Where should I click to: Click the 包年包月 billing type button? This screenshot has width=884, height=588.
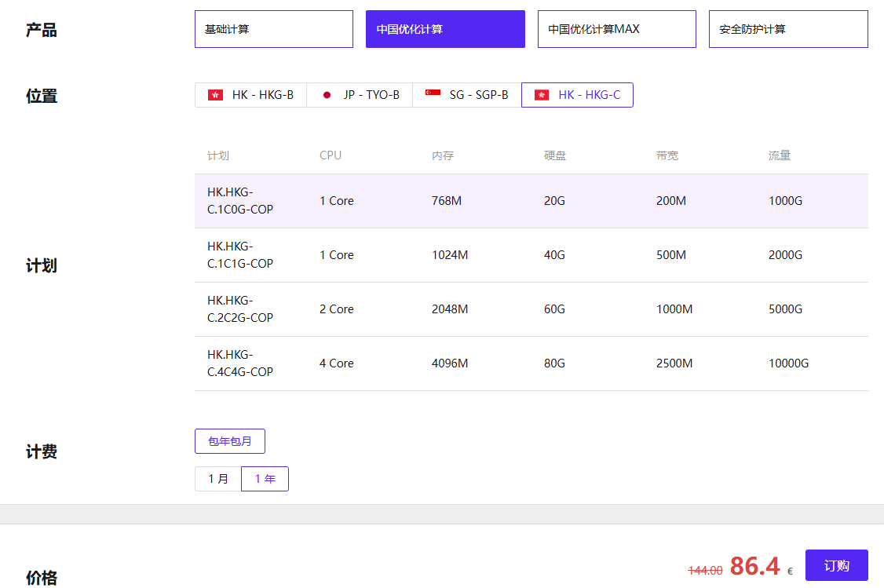click(x=229, y=441)
